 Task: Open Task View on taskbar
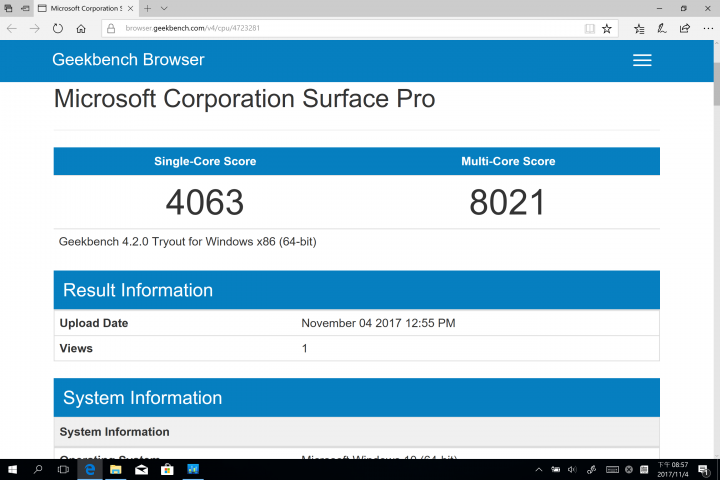63,469
